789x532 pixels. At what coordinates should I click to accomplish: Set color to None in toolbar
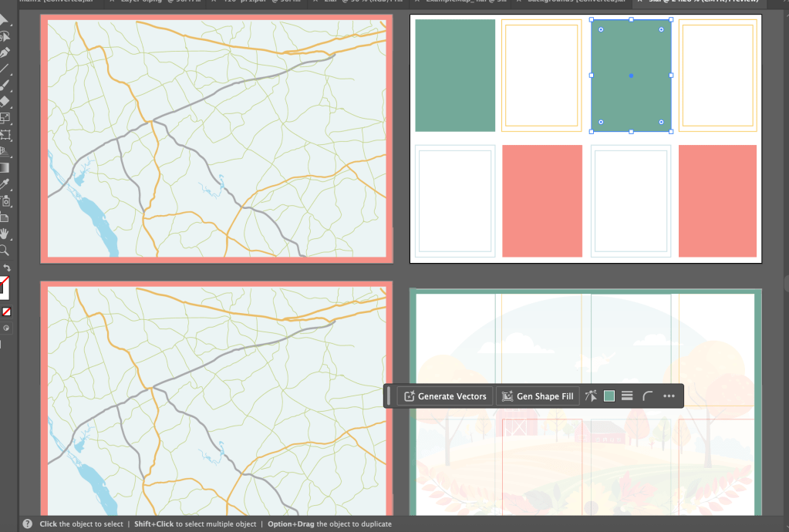(x=7, y=311)
